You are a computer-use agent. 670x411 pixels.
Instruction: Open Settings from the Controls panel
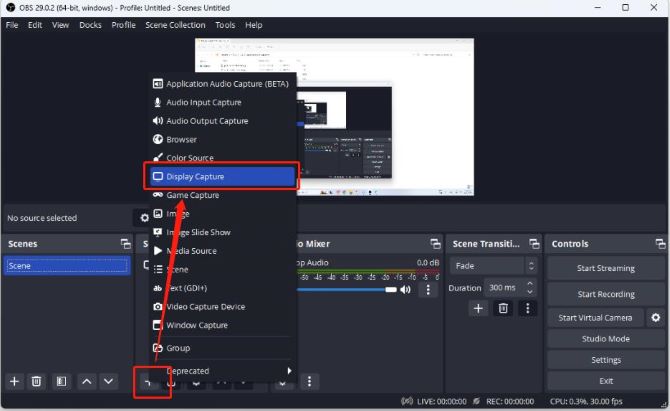click(606, 360)
